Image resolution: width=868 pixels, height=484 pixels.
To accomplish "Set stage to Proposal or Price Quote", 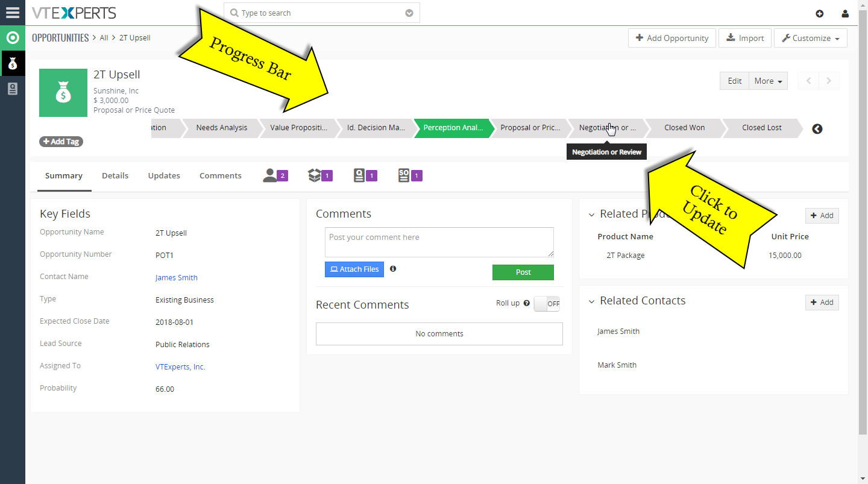I will coord(530,128).
